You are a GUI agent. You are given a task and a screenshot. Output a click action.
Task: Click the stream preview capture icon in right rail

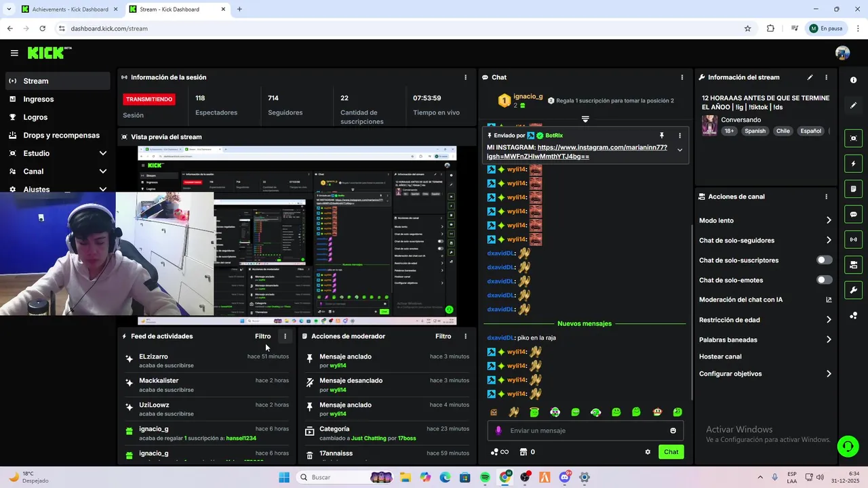point(853,138)
